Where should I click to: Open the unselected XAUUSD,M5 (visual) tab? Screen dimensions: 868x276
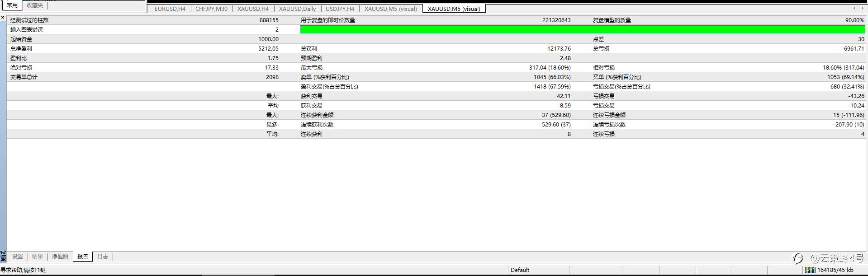tap(391, 9)
